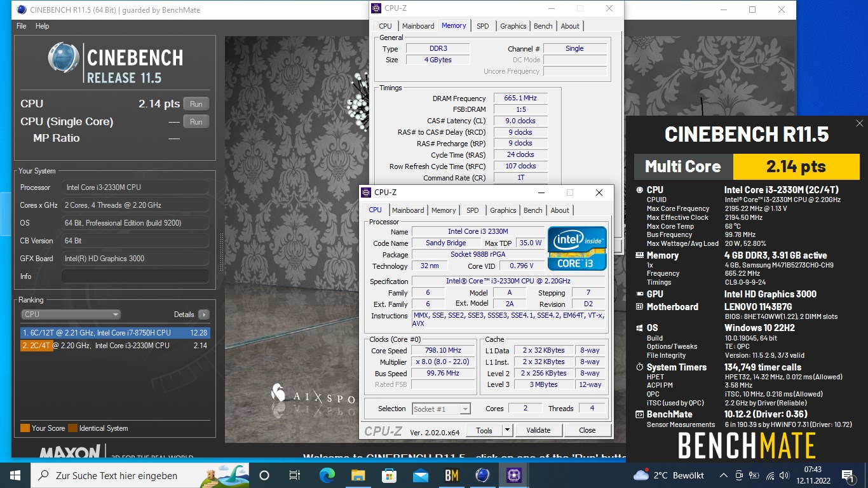The image size is (868, 488).
Task: Click the Close button in CPU-Z
Action: coord(587,430)
